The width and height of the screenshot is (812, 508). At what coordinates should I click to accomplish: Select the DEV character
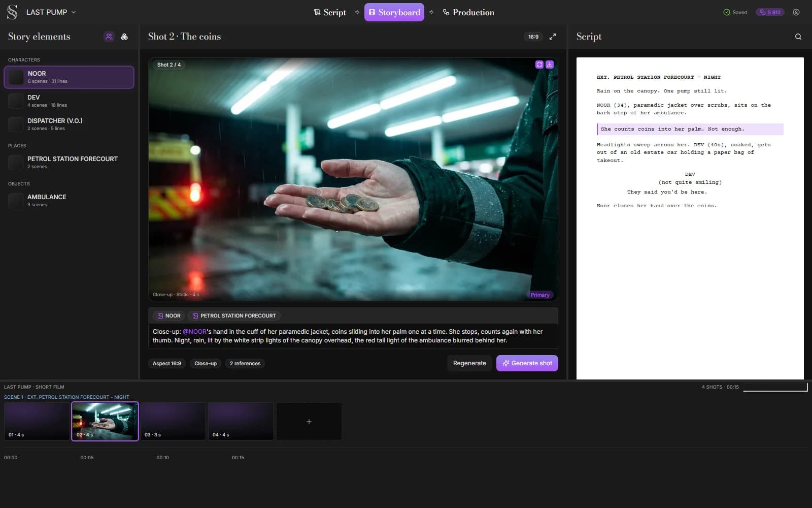pyautogui.click(x=69, y=101)
